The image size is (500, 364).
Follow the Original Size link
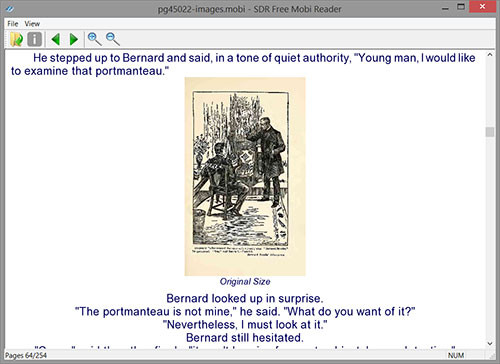[245, 282]
